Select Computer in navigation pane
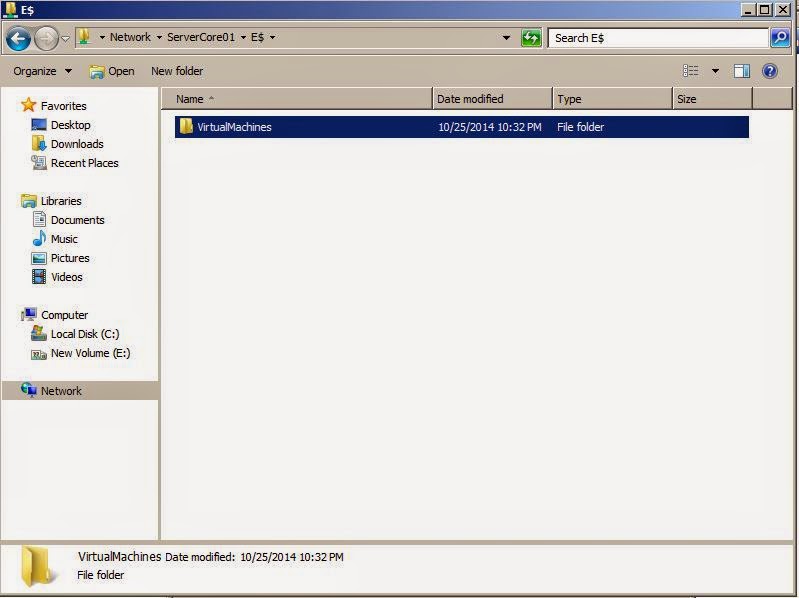 64,315
